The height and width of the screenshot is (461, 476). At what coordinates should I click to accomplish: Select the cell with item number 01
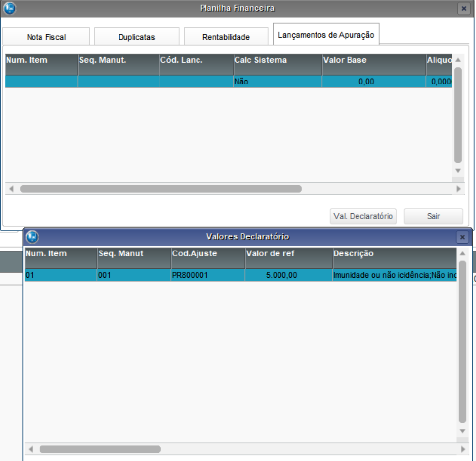(x=61, y=275)
